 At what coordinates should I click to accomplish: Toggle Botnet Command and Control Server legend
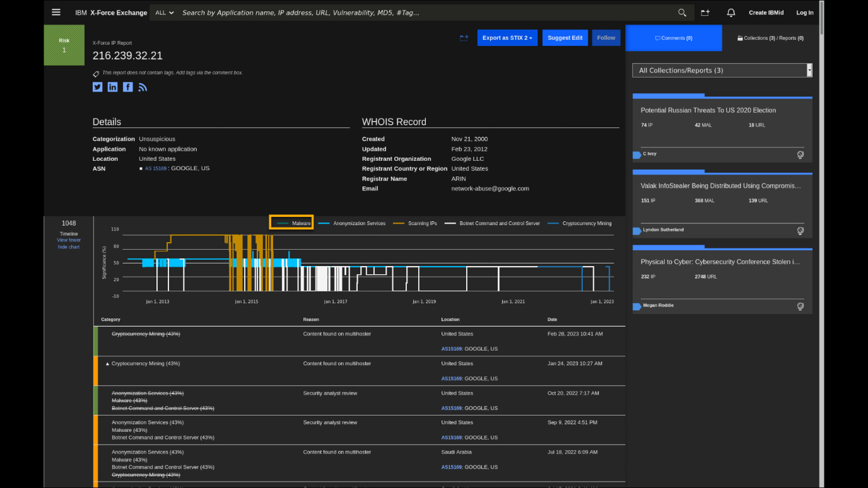point(492,223)
